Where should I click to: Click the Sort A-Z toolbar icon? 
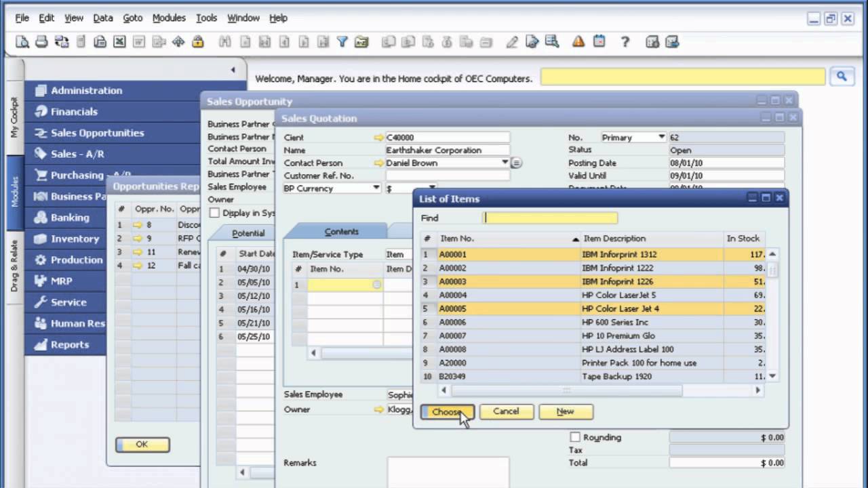coord(362,42)
